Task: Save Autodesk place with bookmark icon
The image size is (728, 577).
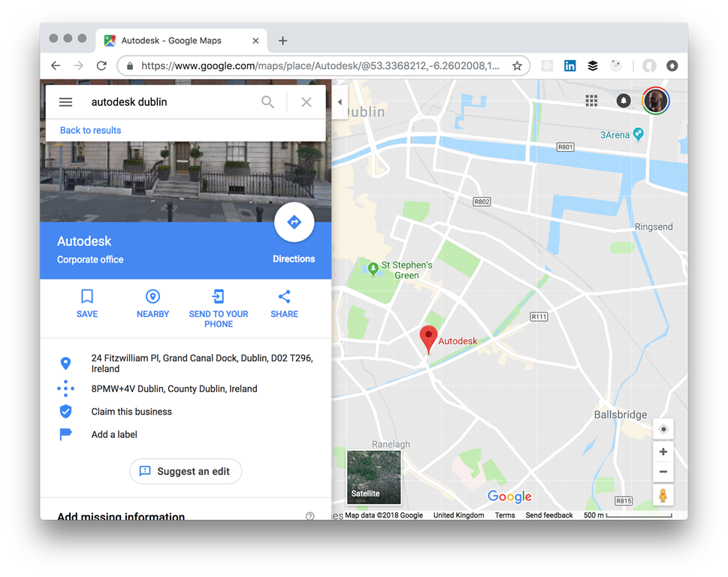Action: point(87,298)
